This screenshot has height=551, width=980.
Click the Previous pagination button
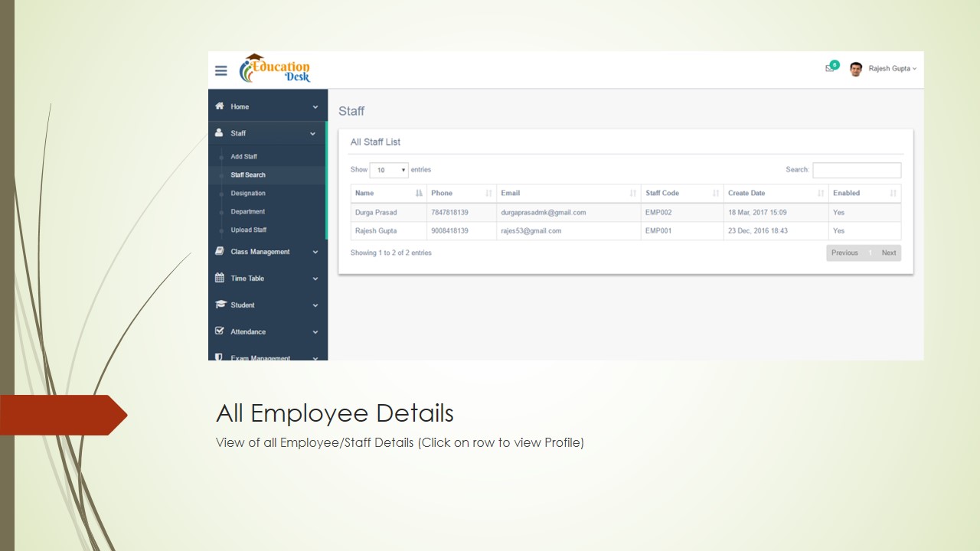coord(844,253)
